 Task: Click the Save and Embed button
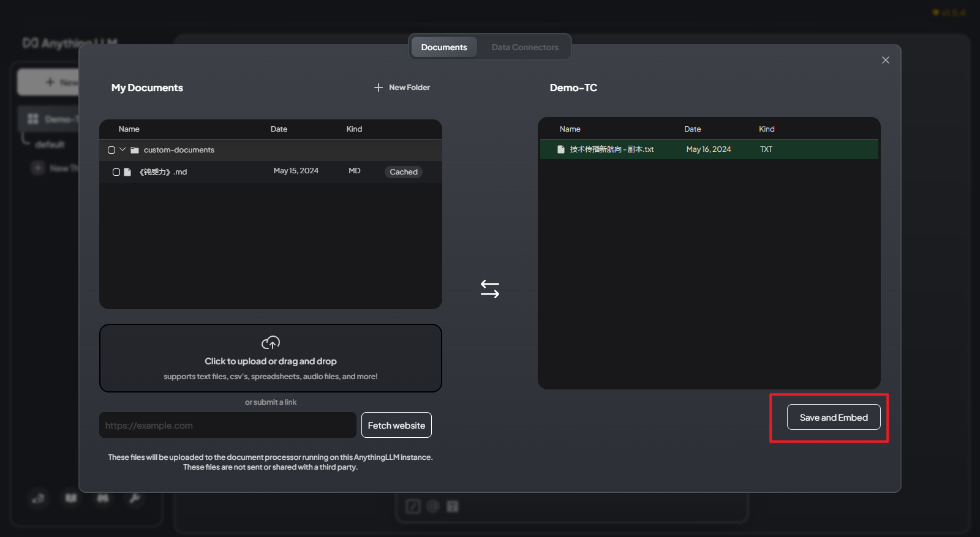[834, 417]
